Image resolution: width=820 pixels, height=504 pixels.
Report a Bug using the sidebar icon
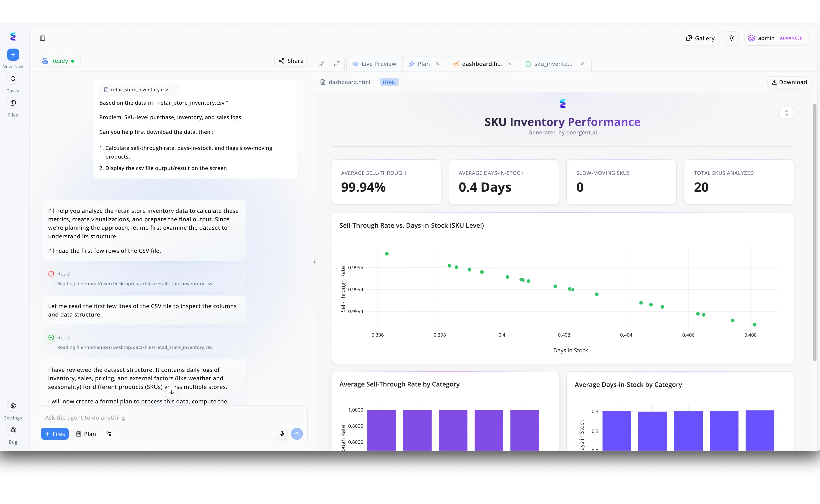click(x=13, y=430)
